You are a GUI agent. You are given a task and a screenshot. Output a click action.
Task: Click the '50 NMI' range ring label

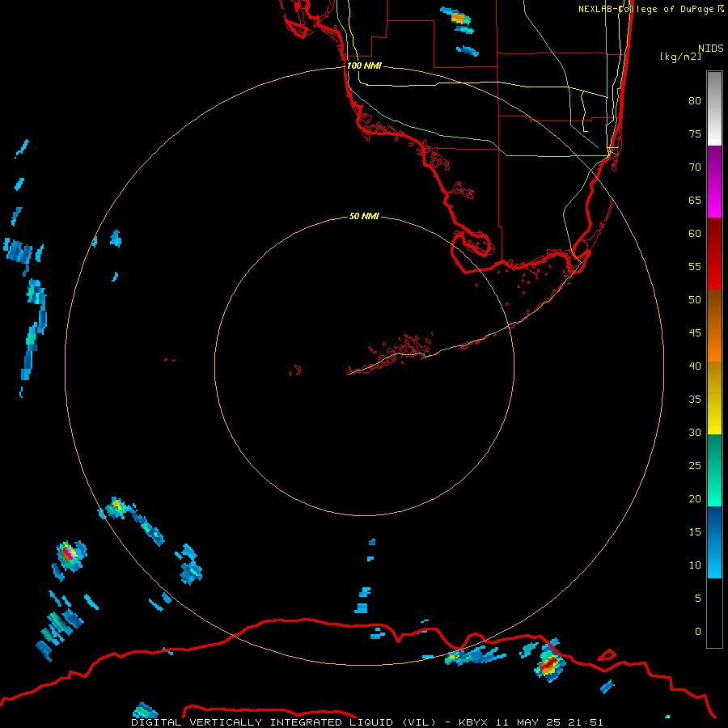click(364, 216)
